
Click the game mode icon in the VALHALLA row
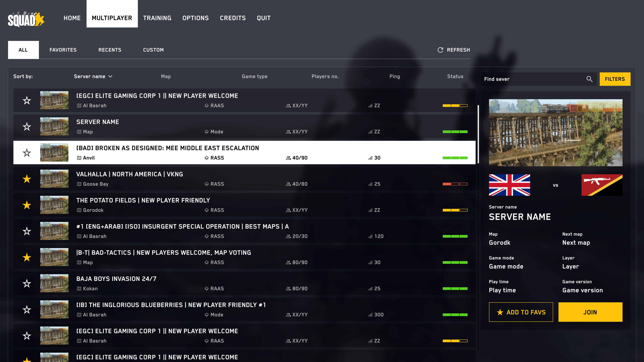(206, 184)
